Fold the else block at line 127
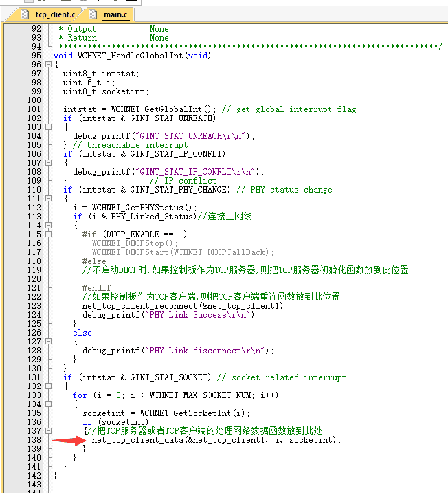 pos(48,342)
